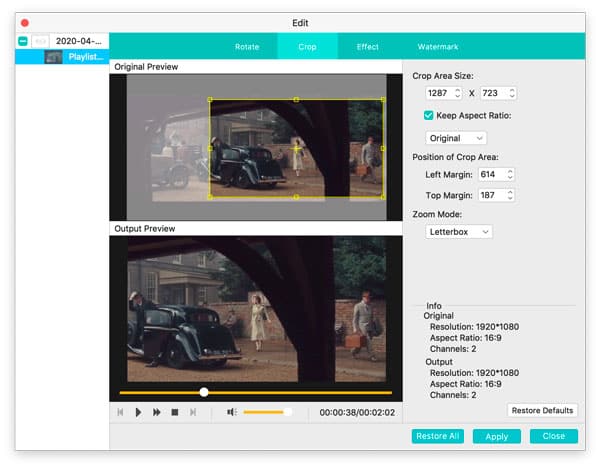Click the 2020-04 file icon in sidebar

[40, 41]
